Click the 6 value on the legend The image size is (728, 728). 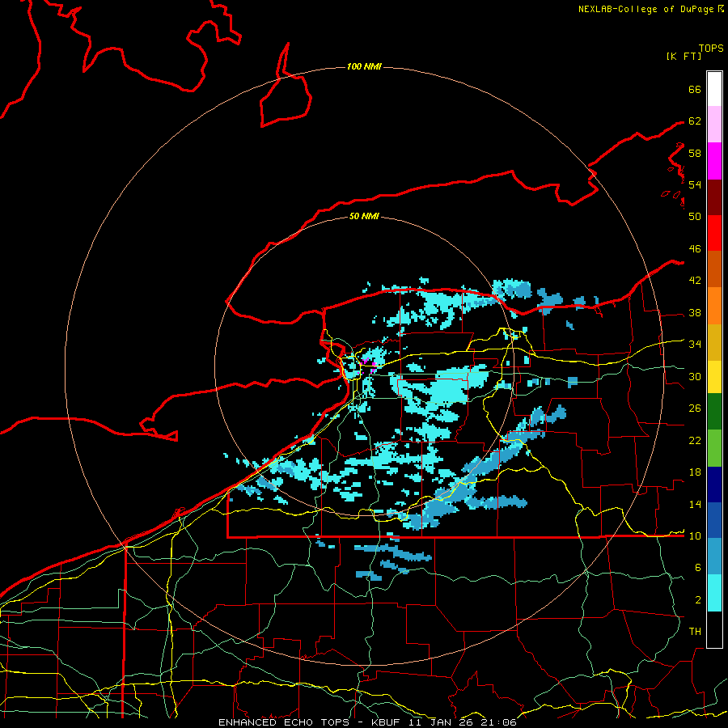[698, 568]
